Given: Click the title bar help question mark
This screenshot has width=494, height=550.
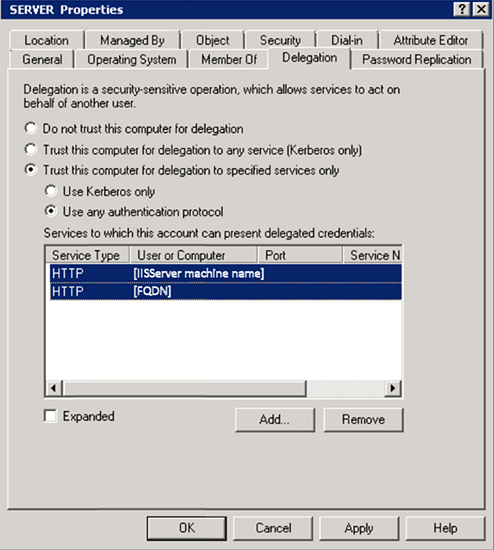Looking at the screenshot, I should point(462,9).
